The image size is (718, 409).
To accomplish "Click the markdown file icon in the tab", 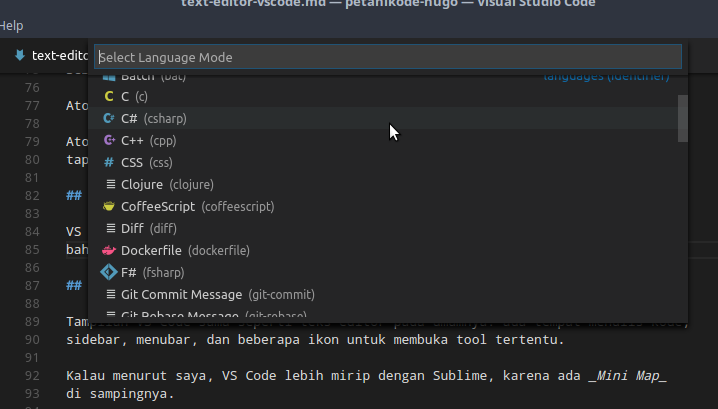I will pos(20,55).
